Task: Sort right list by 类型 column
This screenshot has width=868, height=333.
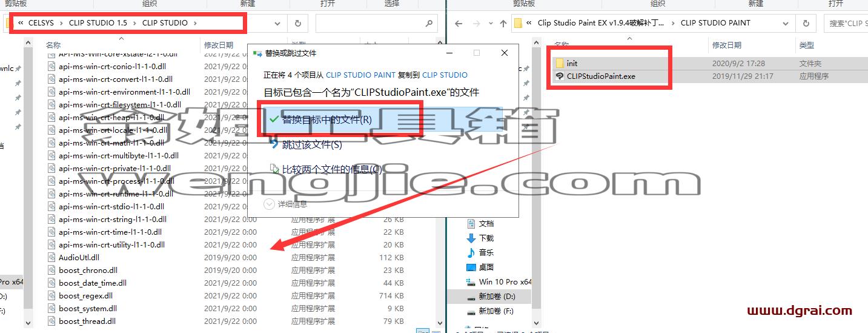Action: click(x=806, y=45)
